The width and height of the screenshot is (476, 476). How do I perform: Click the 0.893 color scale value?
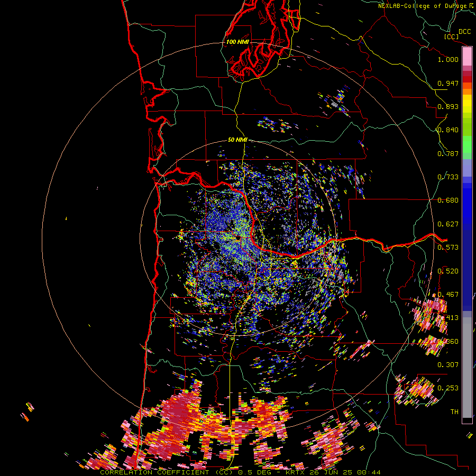tap(448, 106)
